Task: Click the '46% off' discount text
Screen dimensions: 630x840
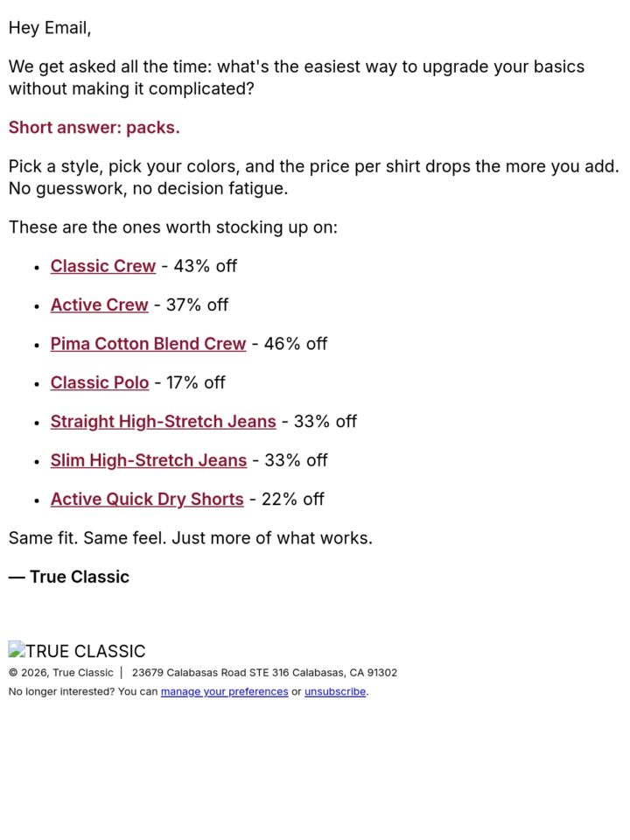Action: click(296, 343)
